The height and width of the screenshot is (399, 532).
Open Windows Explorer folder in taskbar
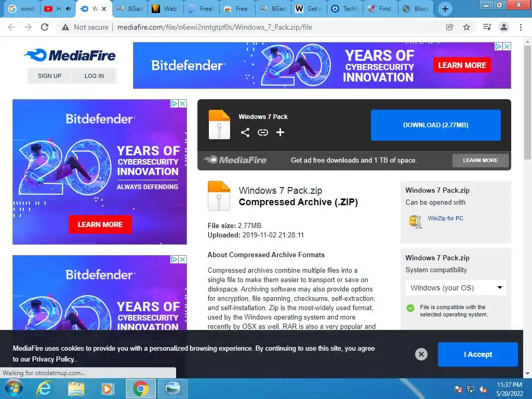point(76,389)
